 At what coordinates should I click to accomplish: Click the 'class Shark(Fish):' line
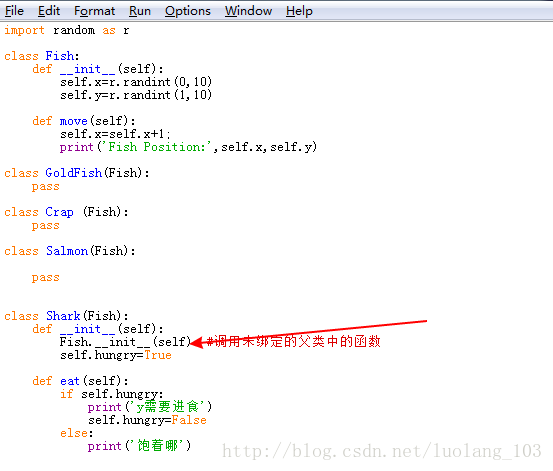pos(66,316)
